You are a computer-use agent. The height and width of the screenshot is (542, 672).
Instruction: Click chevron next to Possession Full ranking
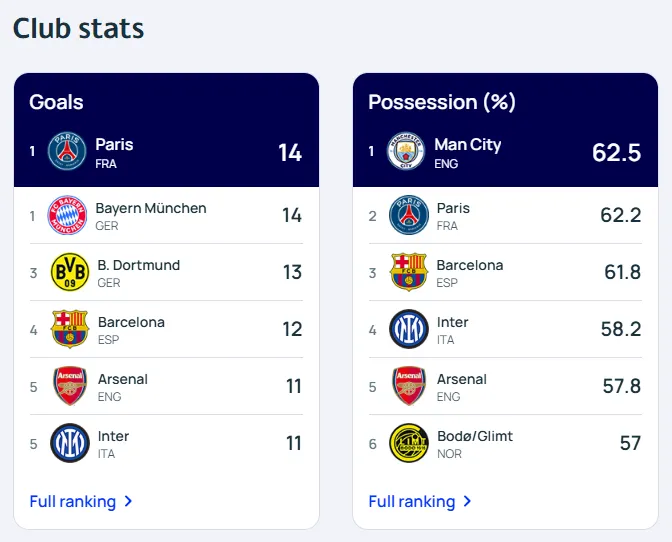[467, 502]
